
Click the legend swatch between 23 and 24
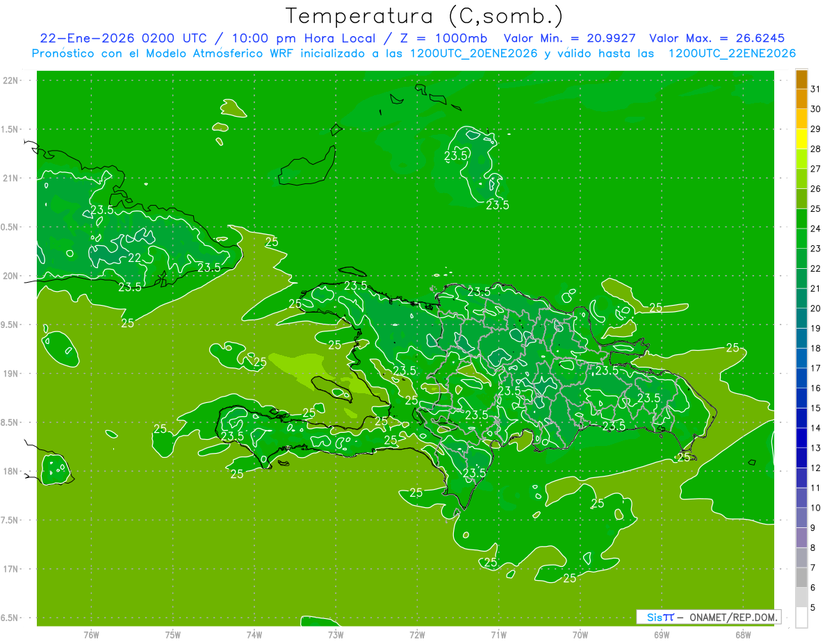(x=801, y=239)
